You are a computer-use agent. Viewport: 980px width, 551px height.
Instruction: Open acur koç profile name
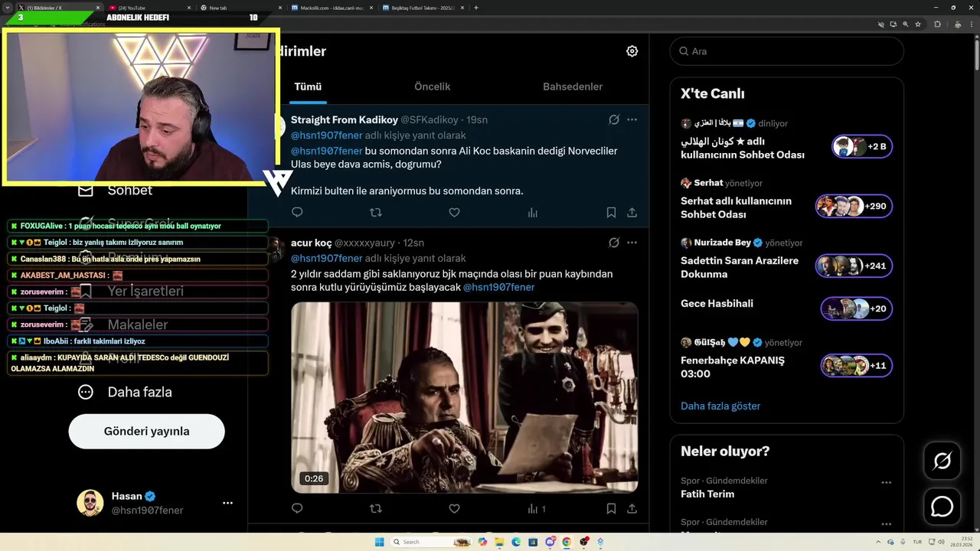click(x=311, y=243)
